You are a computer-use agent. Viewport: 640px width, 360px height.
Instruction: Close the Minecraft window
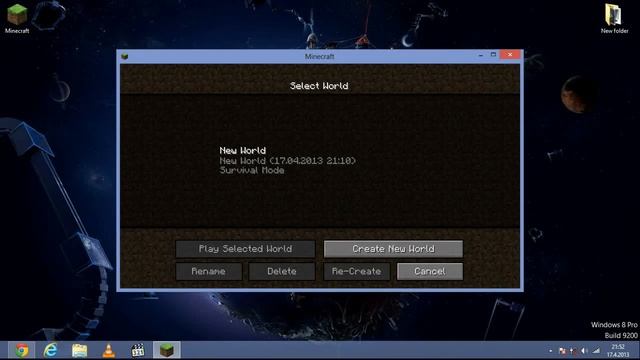pyautogui.click(x=510, y=55)
